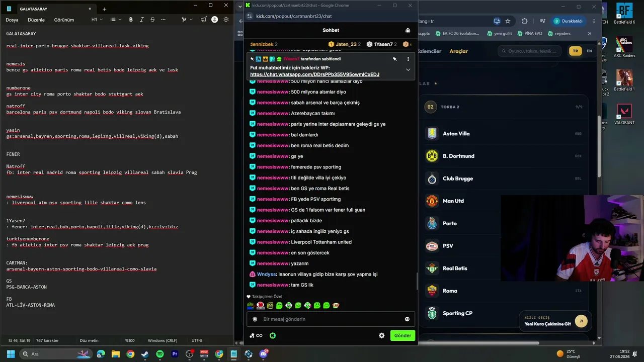The width and height of the screenshot is (644, 362).
Task: Open the Görünüm menu in Notepad
Action: click(x=64, y=20)
